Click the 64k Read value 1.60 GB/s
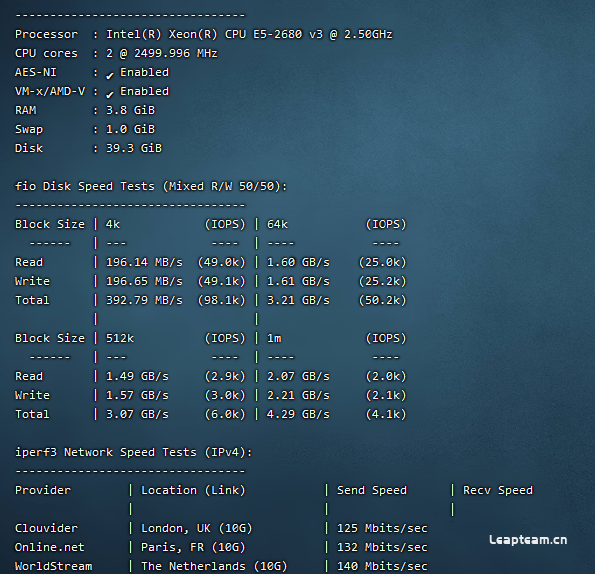Viewport: 595px width, 574px height. pyautogui.click(x=298, y=262)
